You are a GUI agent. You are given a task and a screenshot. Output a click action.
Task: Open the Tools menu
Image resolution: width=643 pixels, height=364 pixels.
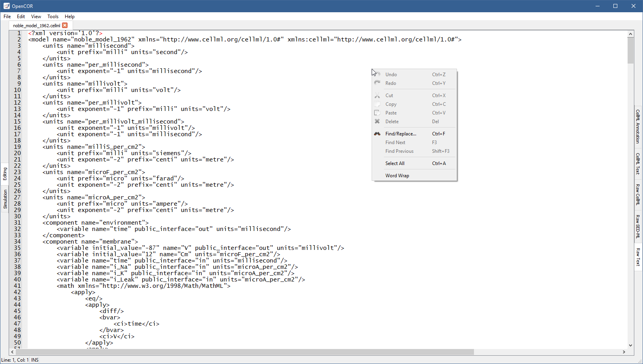[x=53, y=17]
